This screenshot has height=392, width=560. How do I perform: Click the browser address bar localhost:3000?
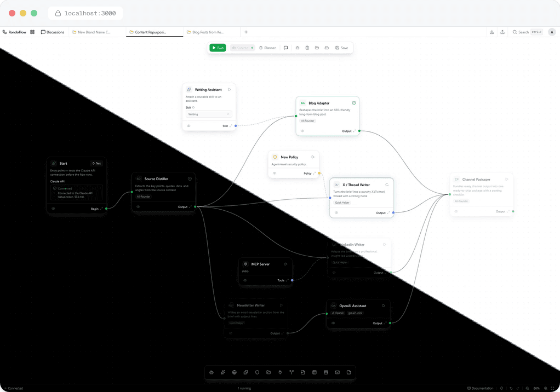click(85, 13)
